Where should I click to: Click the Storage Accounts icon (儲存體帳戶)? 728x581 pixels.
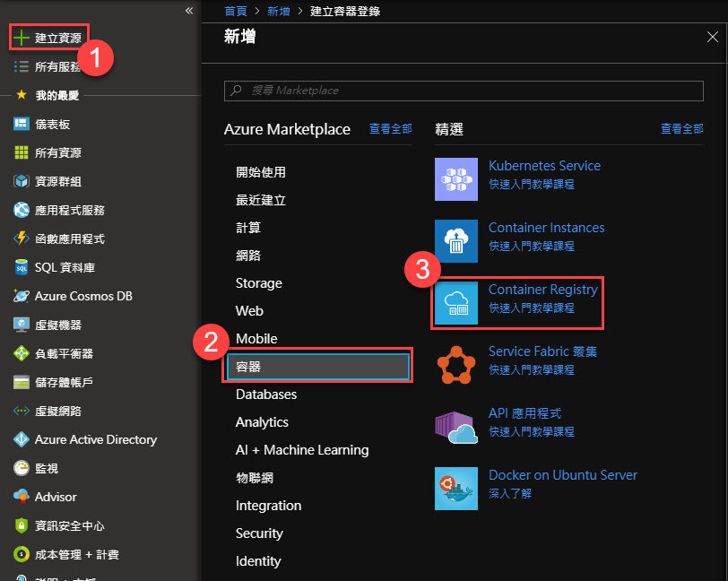pyautogui.click(x=22, y=382)
